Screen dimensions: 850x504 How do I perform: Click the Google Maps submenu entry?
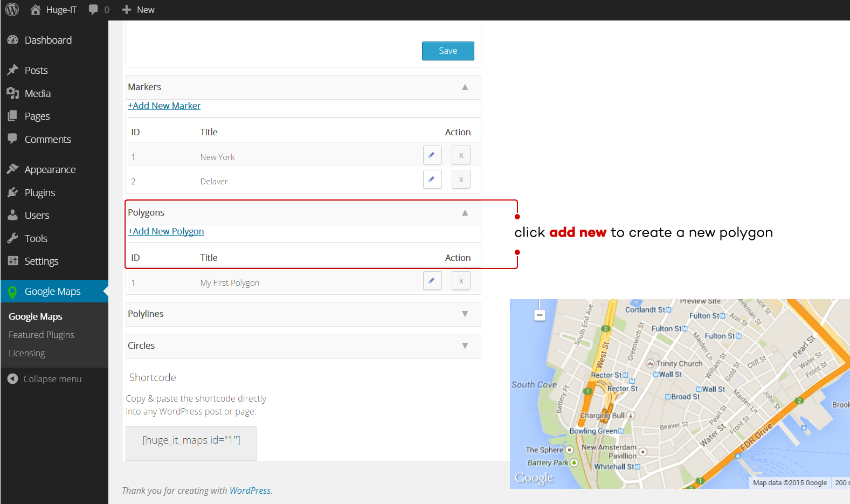pos(36,316)
